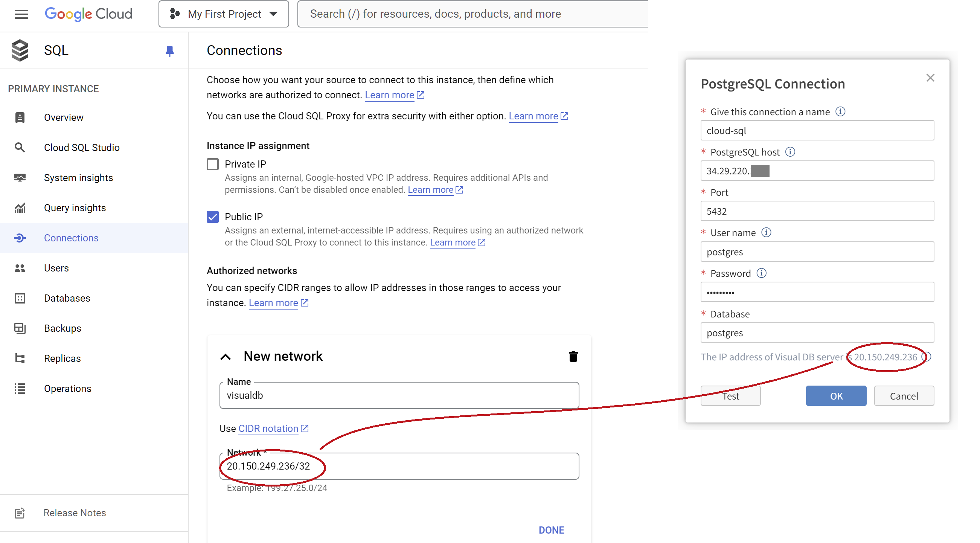Open Cloud SQL Studio from sidebar
Image resolution: width=980 pixels, height=543 pixels.
[81, 148]
